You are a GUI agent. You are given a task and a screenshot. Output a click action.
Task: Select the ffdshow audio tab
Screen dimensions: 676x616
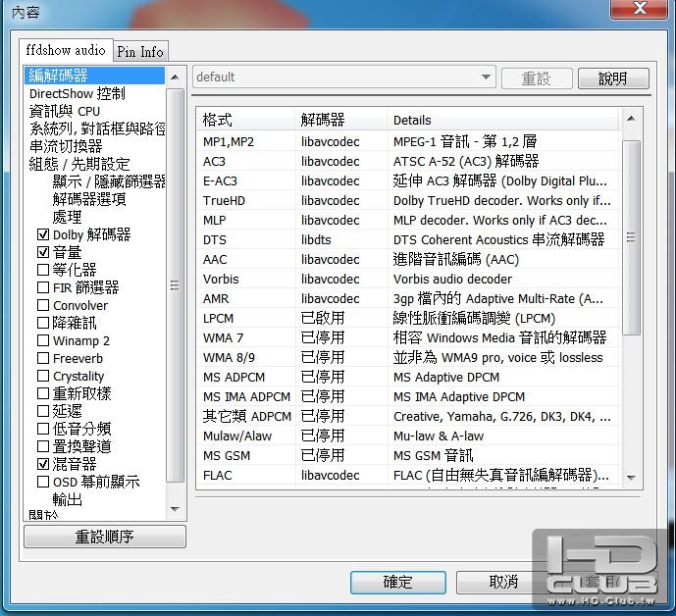(66, 50)
